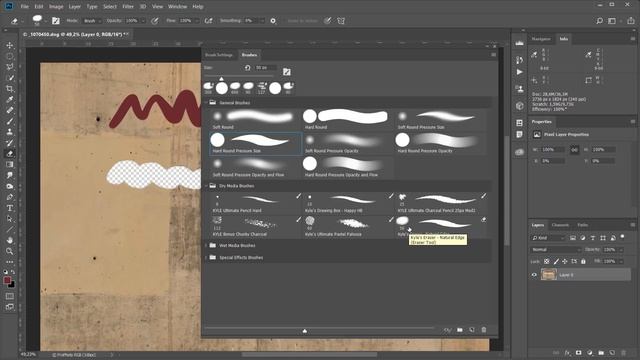Viewport: 640px width, 360px height.
Task: Select the Move tool
Action: (10, 45)
